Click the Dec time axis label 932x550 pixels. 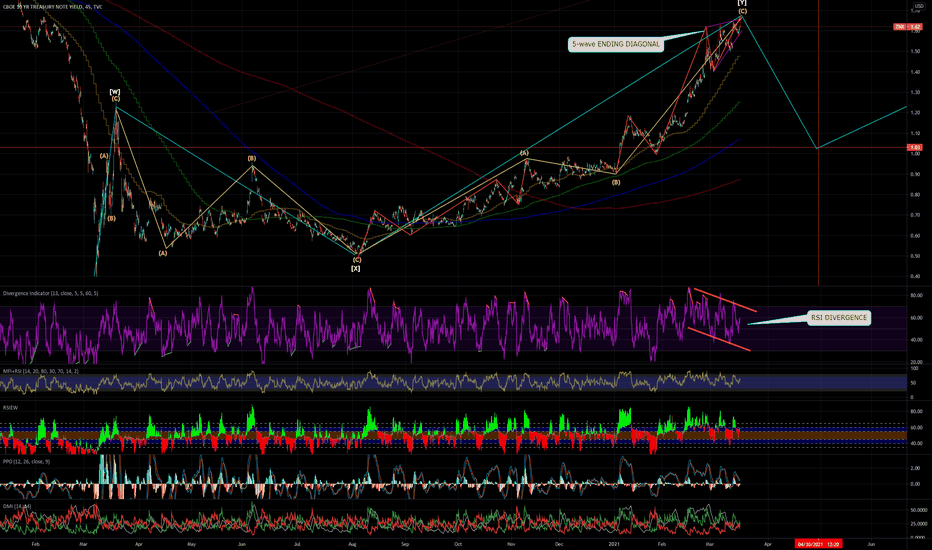tap(559, 544)
